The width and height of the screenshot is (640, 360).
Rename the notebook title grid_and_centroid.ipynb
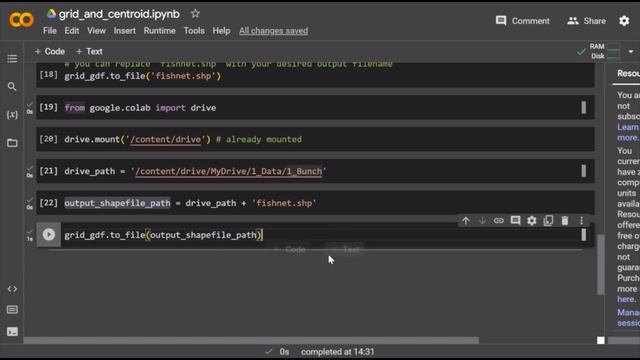(x=119, y=14)
